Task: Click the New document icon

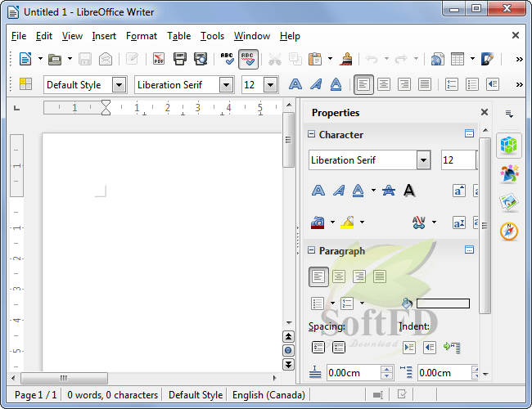Action: [25, 59]
